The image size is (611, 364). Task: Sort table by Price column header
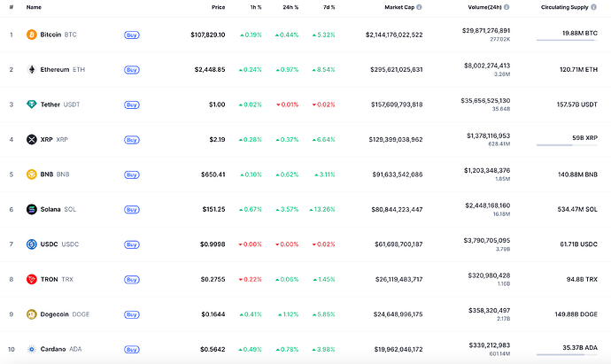click(218, 7)
